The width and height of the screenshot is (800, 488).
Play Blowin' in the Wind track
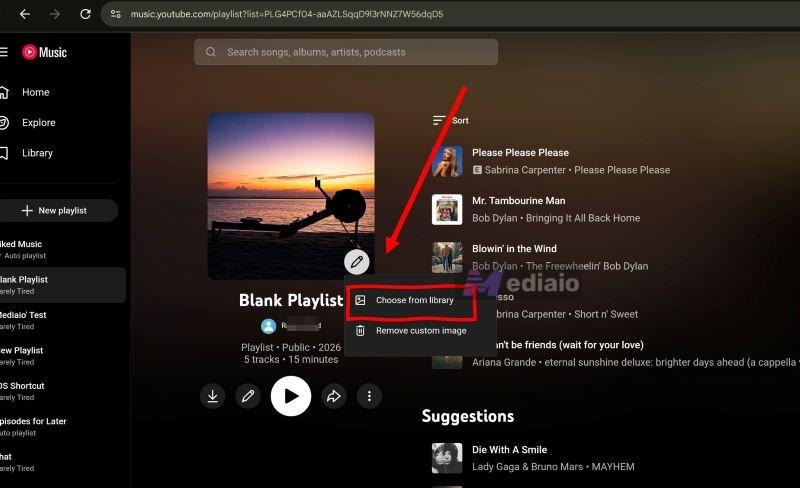[514, 249]
